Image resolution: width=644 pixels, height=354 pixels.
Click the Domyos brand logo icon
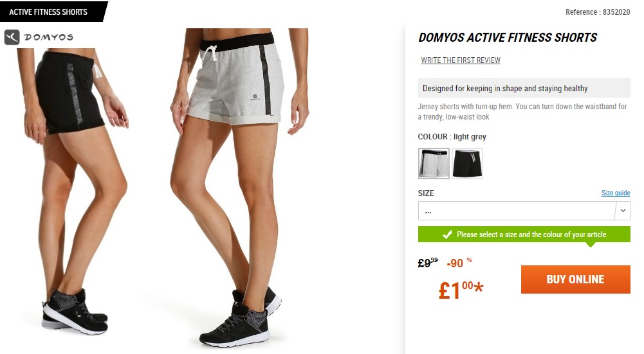coord(12,37)
